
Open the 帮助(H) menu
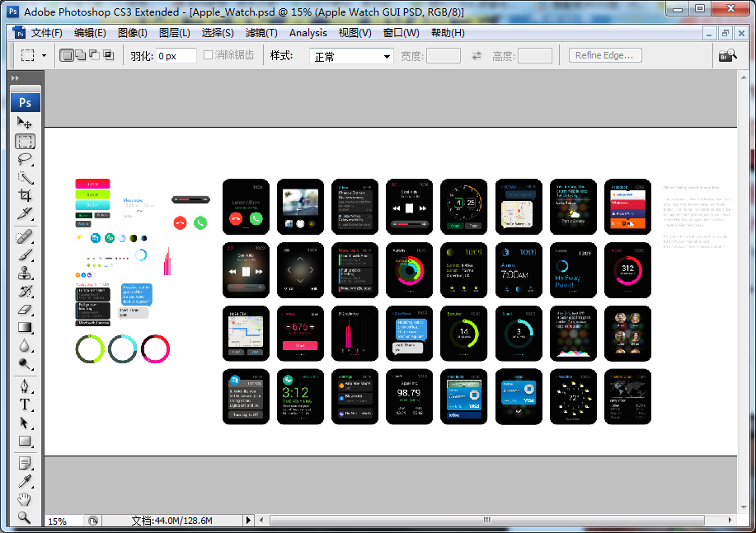click(x=448, y=33)
